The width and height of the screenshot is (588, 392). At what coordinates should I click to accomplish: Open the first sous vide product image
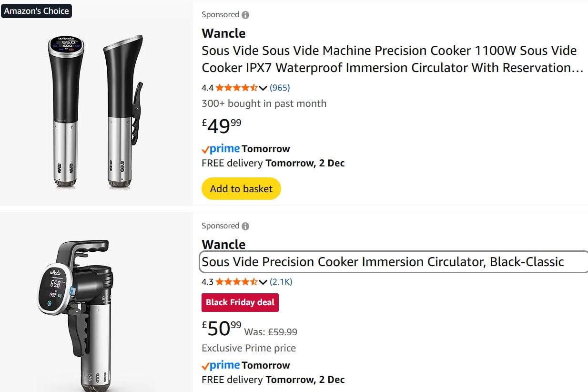(x=95, y=110)
